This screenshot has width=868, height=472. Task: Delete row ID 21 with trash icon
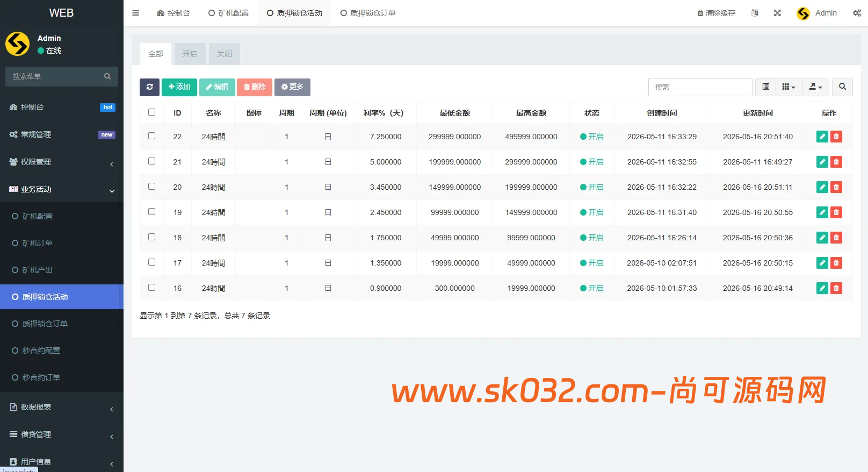pos(836,162)
